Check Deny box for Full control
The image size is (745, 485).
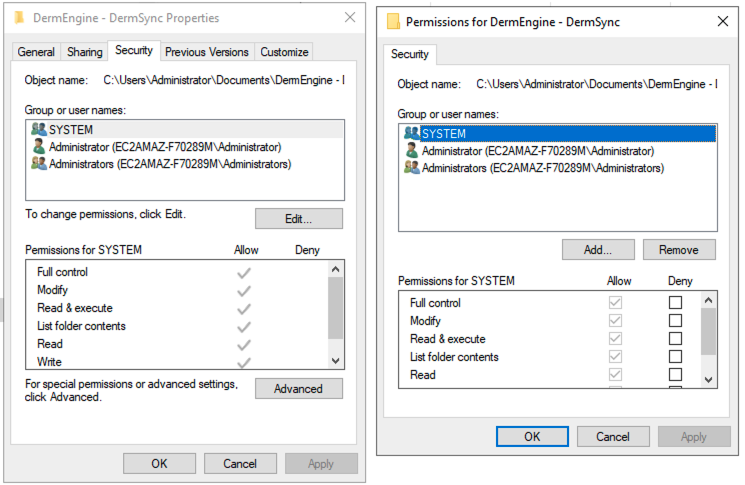coord(676,303)
